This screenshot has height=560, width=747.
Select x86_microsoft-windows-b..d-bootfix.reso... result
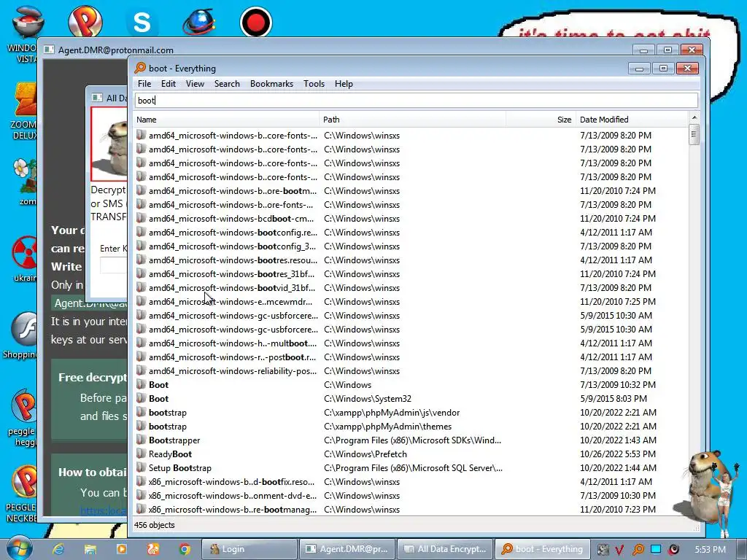[x=231, y=482]
